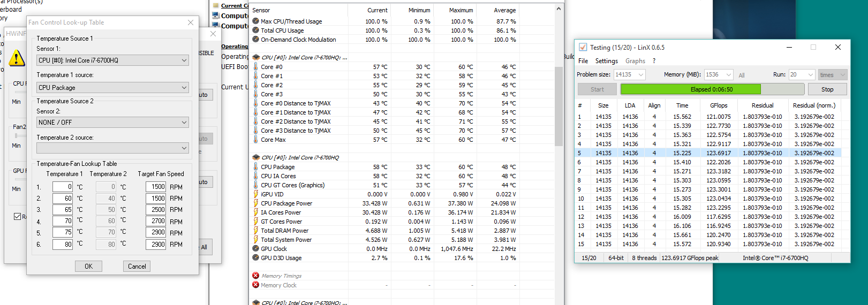Click row 4 target fan speed 2700 field
868x305 pixels.
point(156,221)
